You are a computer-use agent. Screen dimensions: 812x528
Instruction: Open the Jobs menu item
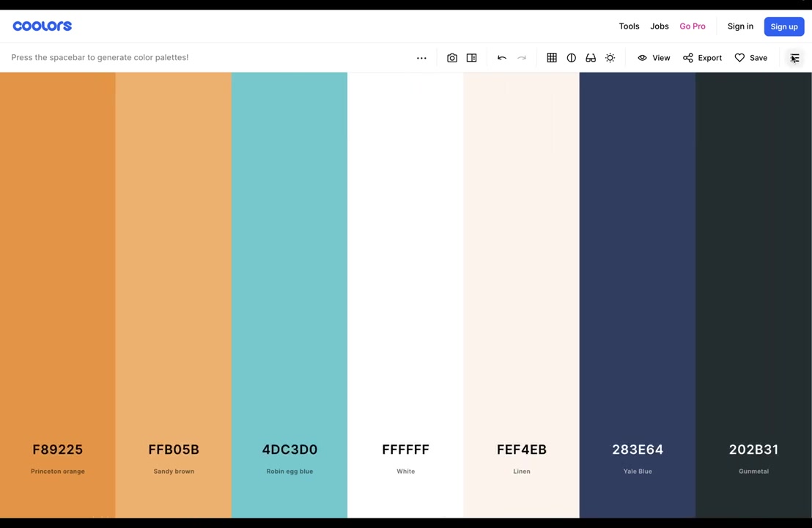[x=660, y=26]
